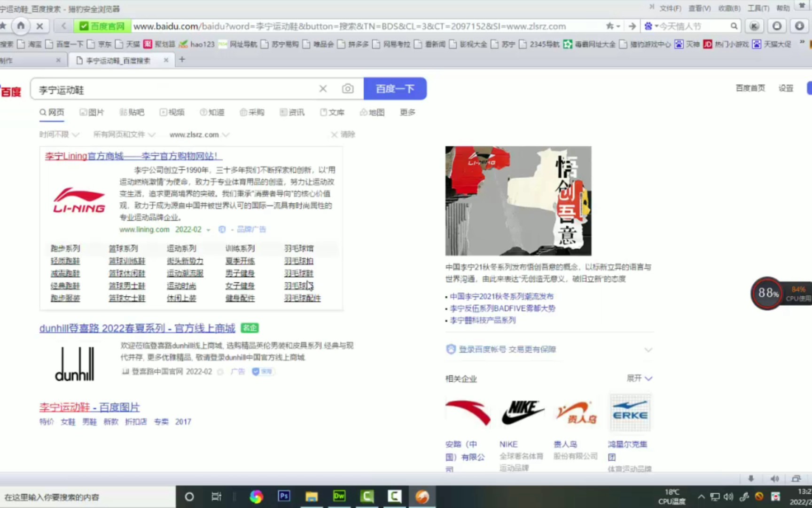
Task: Switch to the 资讯 search tab
Action: [292, 112]
